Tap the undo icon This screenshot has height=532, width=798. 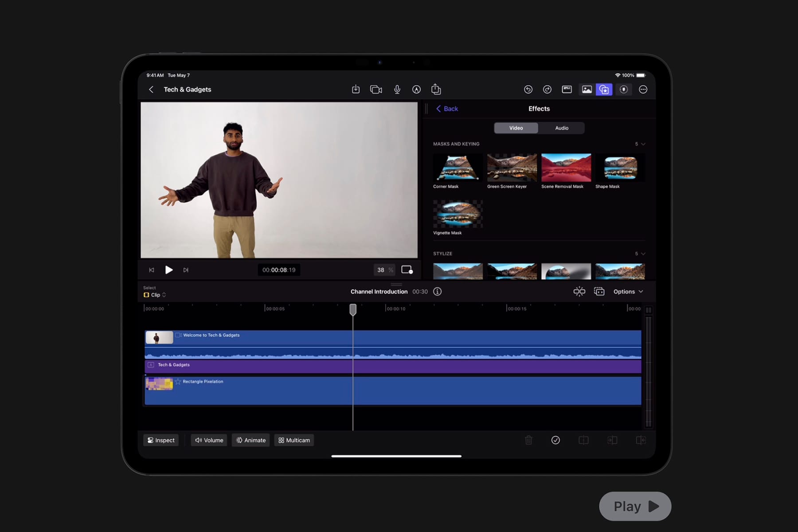pos(528,90)
